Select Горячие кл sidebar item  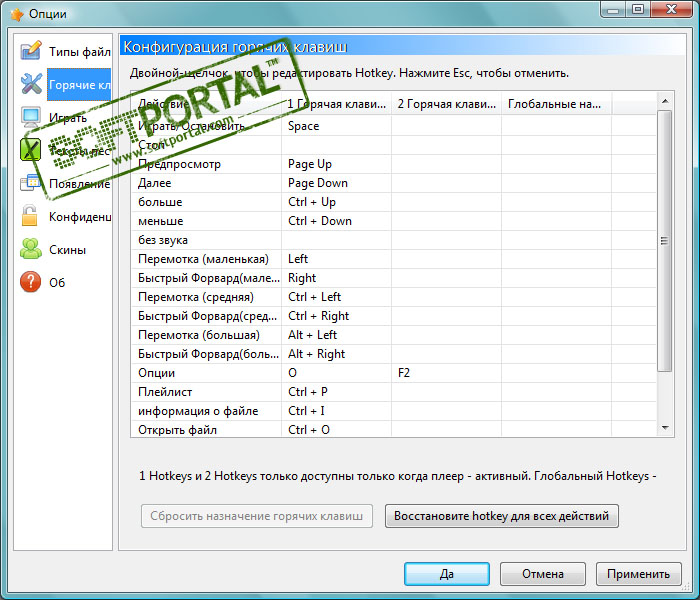[x=79, y=84]
